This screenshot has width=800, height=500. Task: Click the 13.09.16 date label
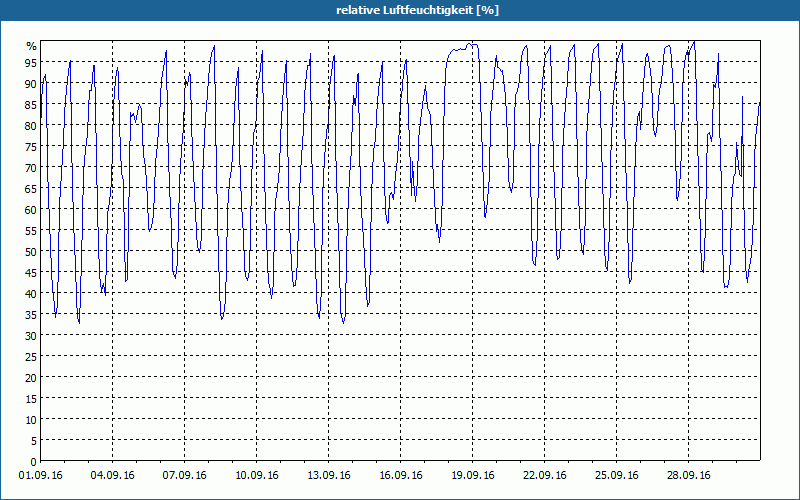329,476
